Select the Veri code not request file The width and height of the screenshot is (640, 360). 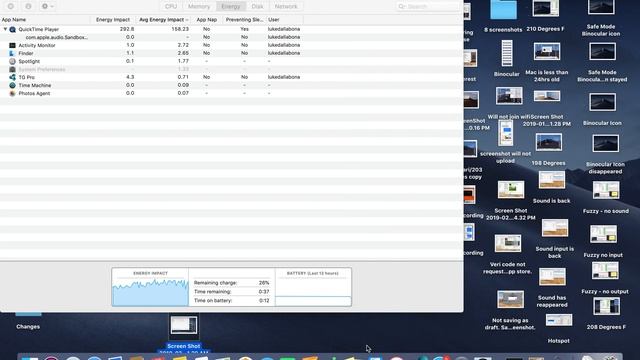(508, 244)
